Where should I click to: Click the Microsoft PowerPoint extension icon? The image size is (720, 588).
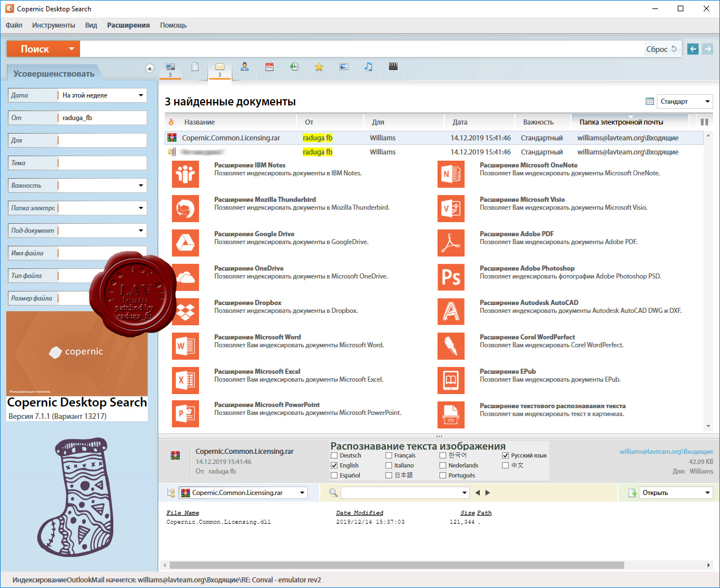coord(185,414)
